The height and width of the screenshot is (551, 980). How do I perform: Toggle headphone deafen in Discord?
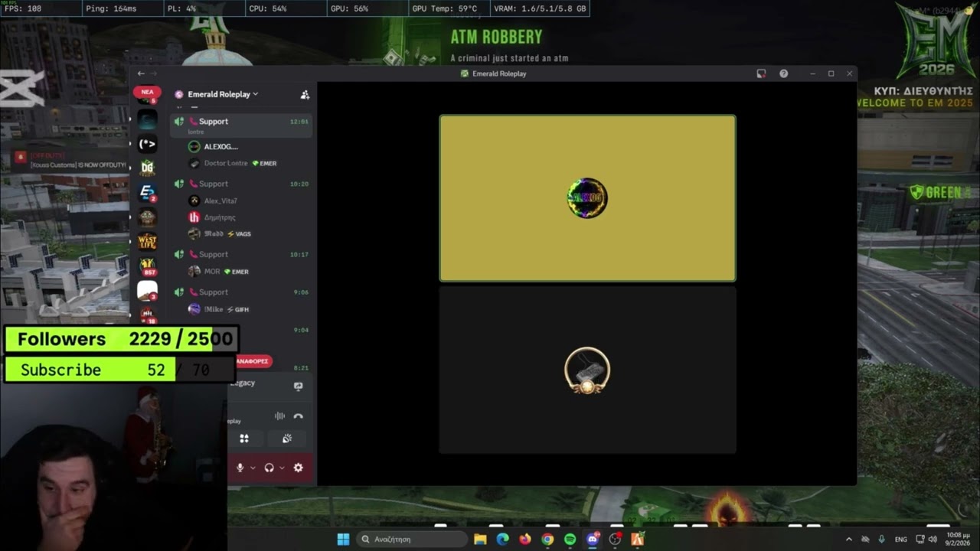pyautogui.click(x=269, y=468)
